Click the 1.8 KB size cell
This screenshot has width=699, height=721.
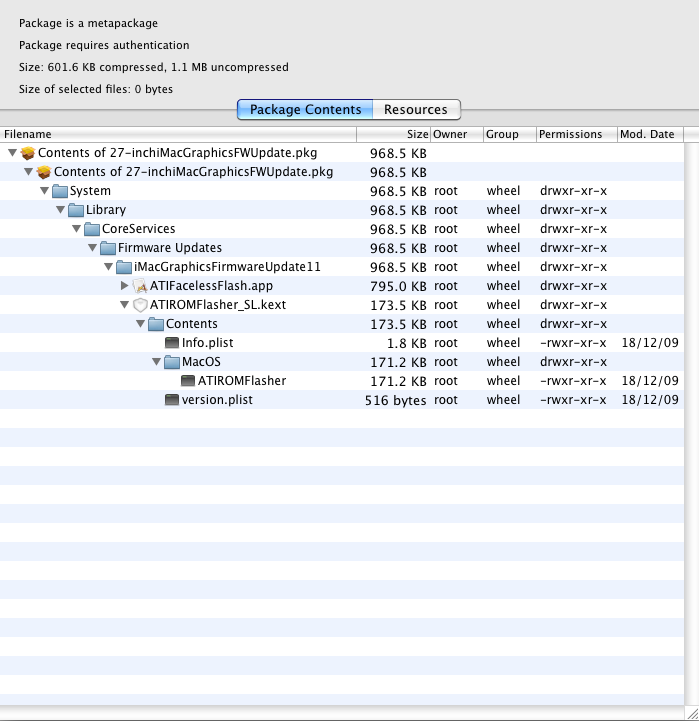click(x=407, y=343)
